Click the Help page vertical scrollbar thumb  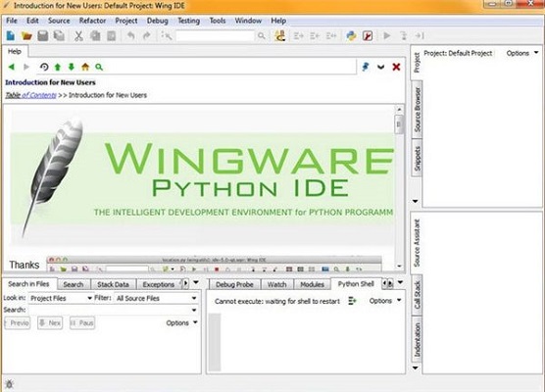coord(399,124)
